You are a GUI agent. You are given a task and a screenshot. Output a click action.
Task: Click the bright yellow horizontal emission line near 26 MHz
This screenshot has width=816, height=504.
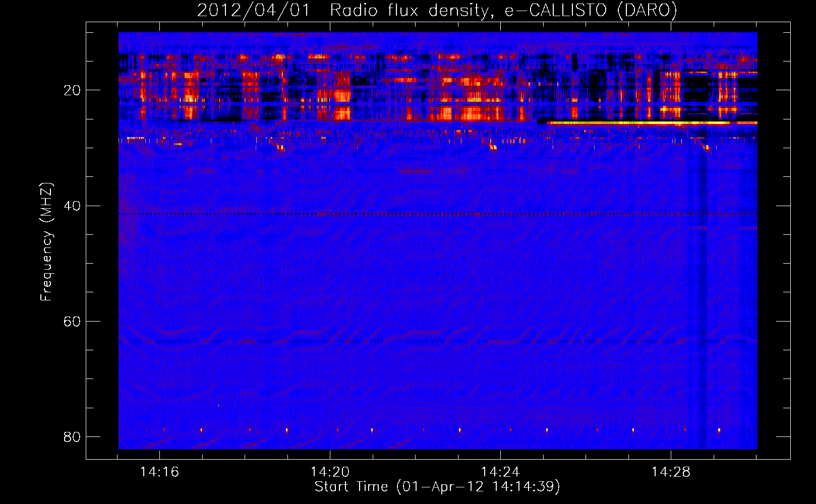coord(652,122)
